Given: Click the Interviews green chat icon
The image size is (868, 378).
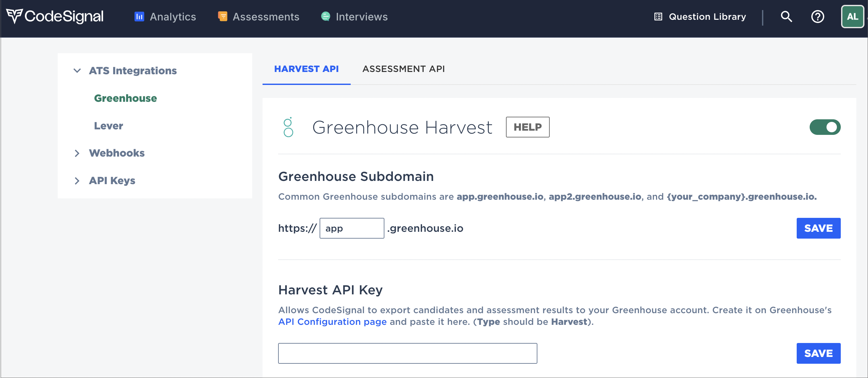Looking at the screenshot, I should [x=325, y=16].
